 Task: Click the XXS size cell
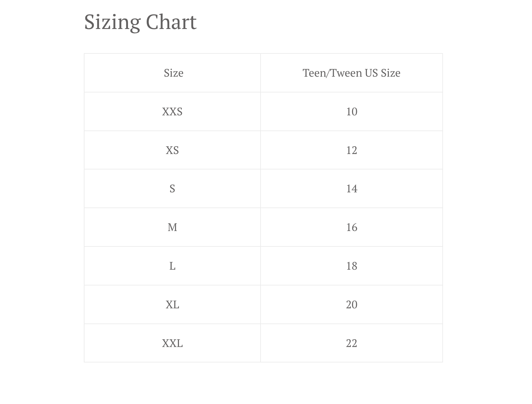172,111
